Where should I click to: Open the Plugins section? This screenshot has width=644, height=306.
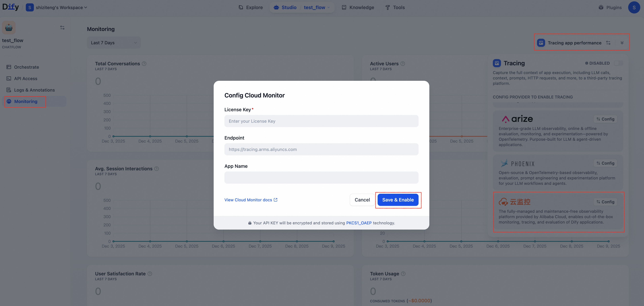tap(610, 8)
